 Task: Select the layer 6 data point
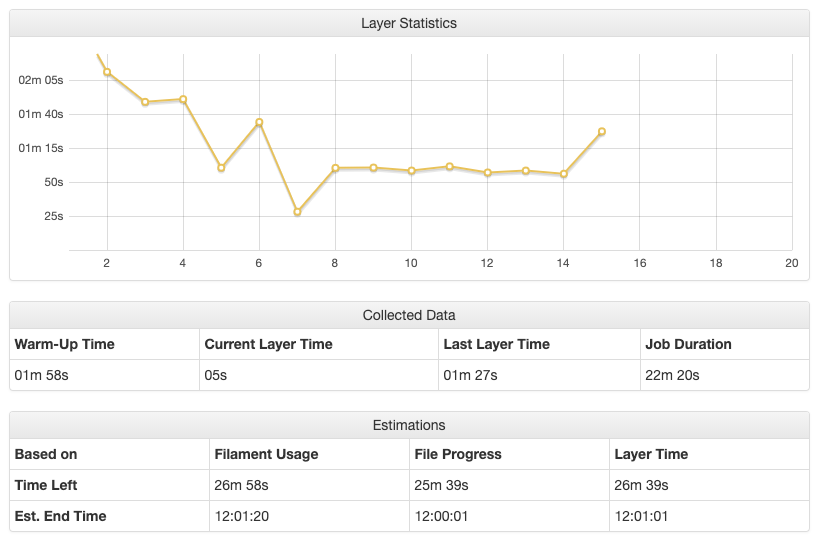(x=259, y=123)
